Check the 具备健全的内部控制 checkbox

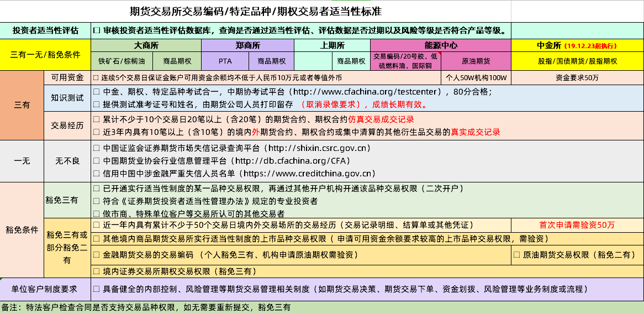[97, 289]
